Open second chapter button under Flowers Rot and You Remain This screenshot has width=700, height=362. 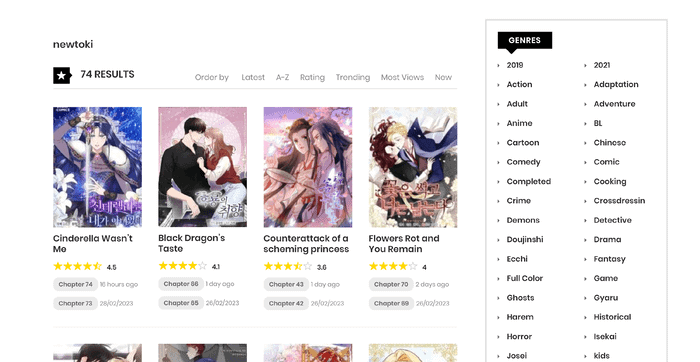(x=391, y=303)
